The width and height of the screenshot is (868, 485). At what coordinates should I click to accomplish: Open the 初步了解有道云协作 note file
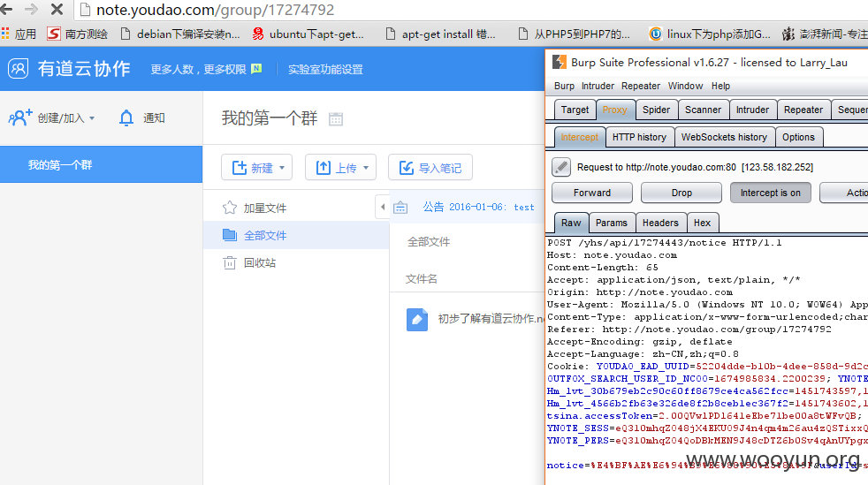pos(491,319)
